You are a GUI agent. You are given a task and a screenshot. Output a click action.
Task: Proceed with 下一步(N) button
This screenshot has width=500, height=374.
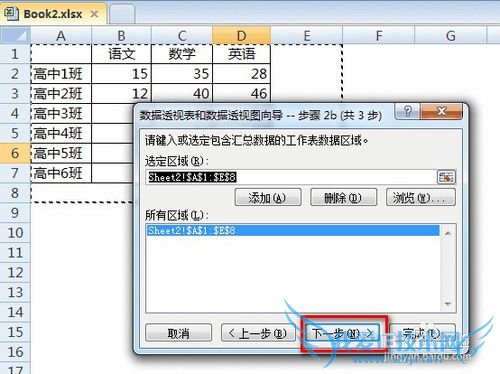click(x=343, y=333)
